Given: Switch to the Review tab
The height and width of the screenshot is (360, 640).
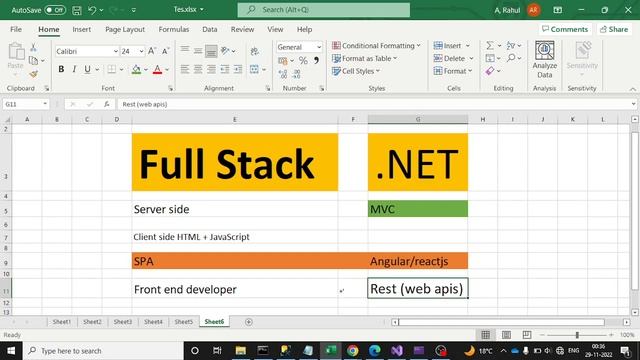Looking at the screenshot, I should point(242,29).
